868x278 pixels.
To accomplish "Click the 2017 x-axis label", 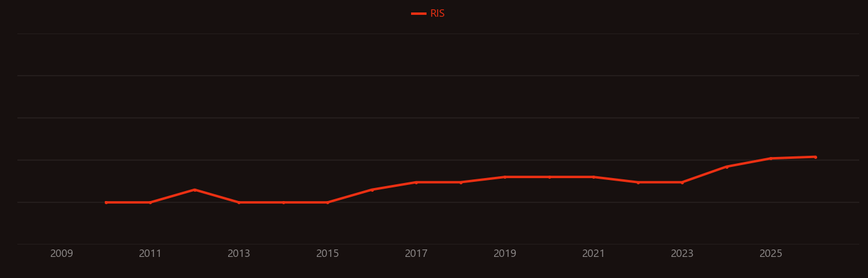I will pos(416,254).
